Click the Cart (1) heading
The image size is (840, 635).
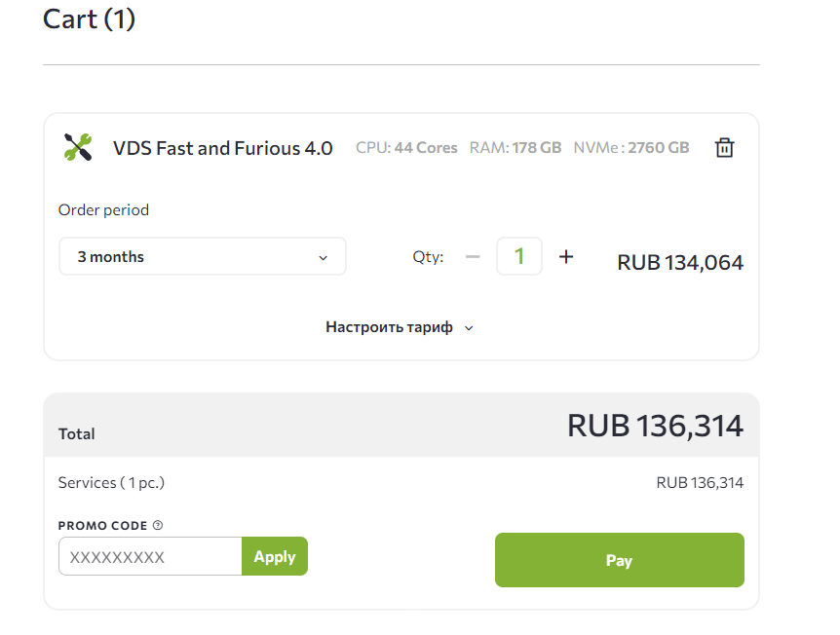[x=89, y=19]
